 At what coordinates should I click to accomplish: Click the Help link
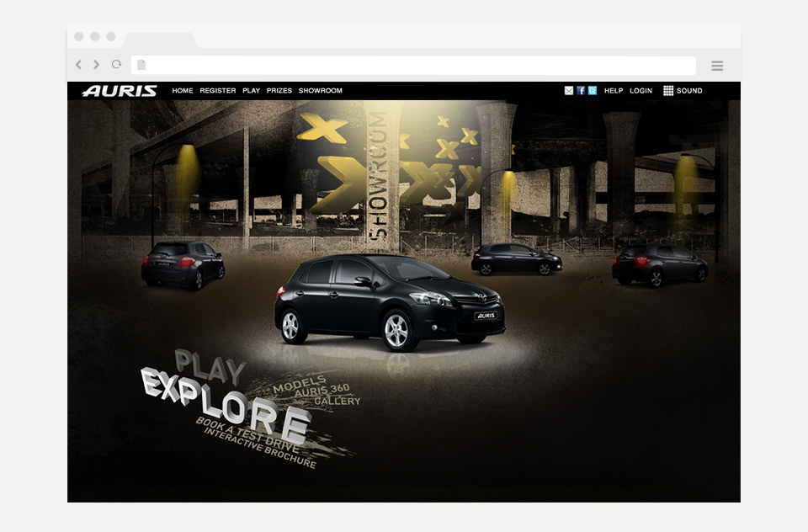[x=614, y=91]
